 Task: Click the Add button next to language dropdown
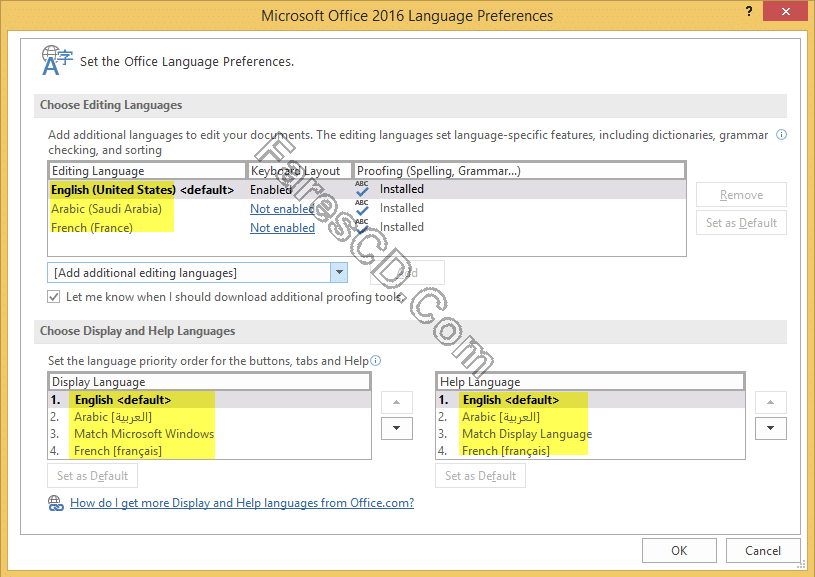407,272
